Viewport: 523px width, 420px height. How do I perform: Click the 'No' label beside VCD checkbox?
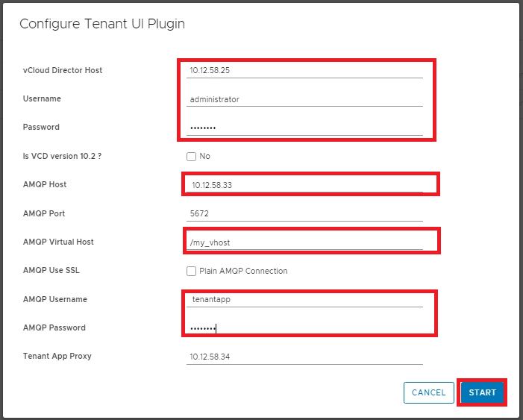point(204,156)
